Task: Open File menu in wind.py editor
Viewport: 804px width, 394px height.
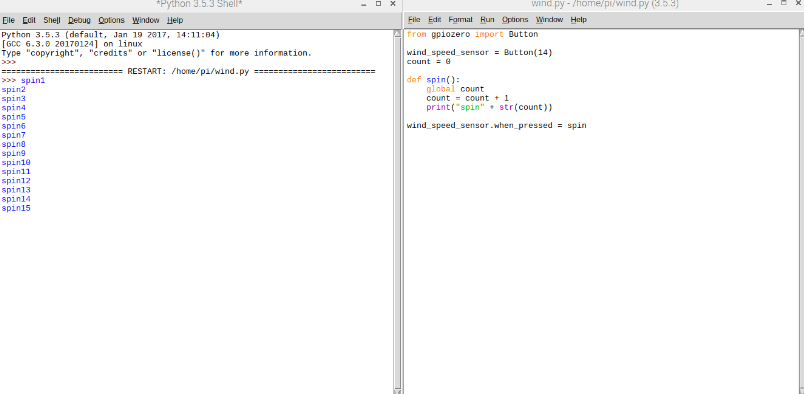Action: pyautogui.click(x=414, y=19)
